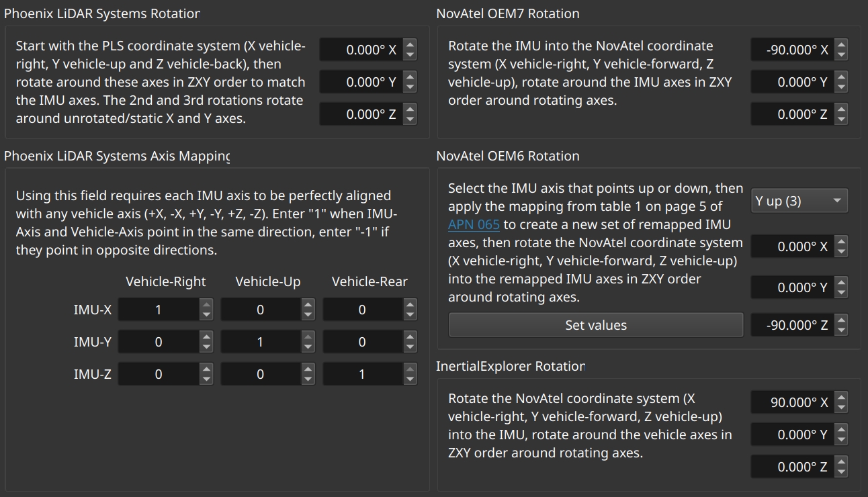868x497 pixels.
Task: Click the OEM7 -90.000° X field
Action: (x=792, y=50)
